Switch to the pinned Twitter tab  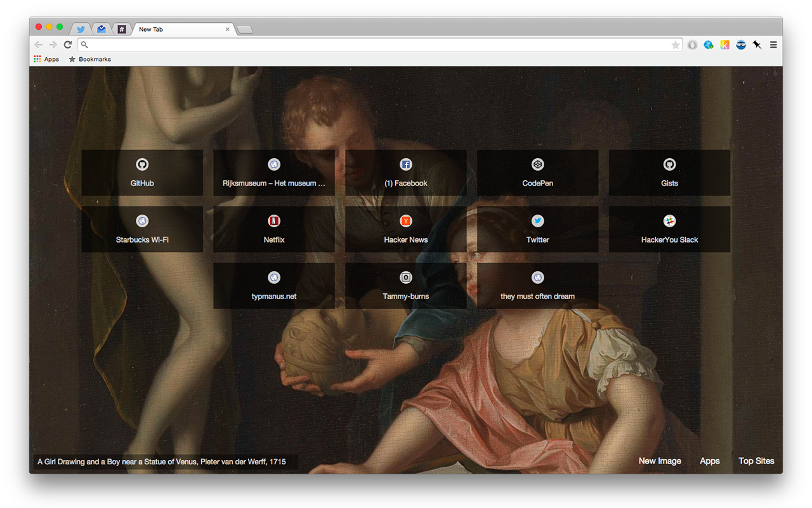click(x=81, y=29)
